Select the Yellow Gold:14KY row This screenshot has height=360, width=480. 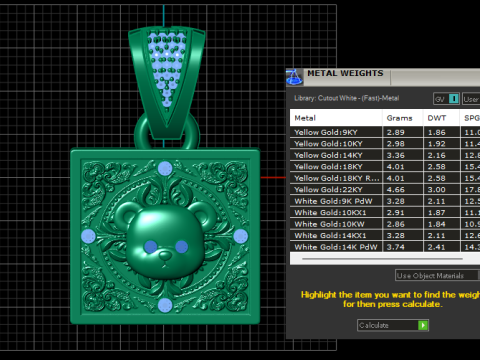[385, 155]
